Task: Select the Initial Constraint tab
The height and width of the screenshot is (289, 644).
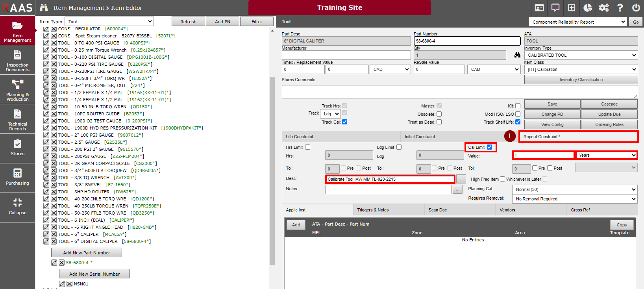Action: tap(420, 137)
